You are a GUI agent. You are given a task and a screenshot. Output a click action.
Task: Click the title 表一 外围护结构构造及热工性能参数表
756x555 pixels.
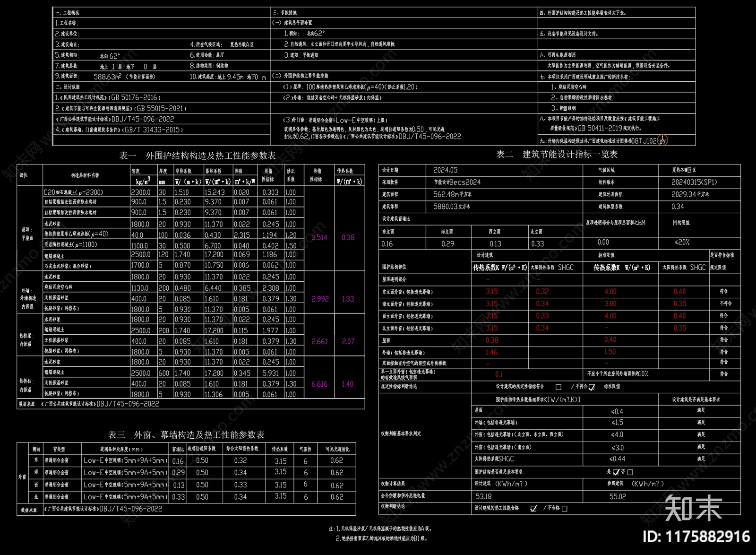[198, 156]
